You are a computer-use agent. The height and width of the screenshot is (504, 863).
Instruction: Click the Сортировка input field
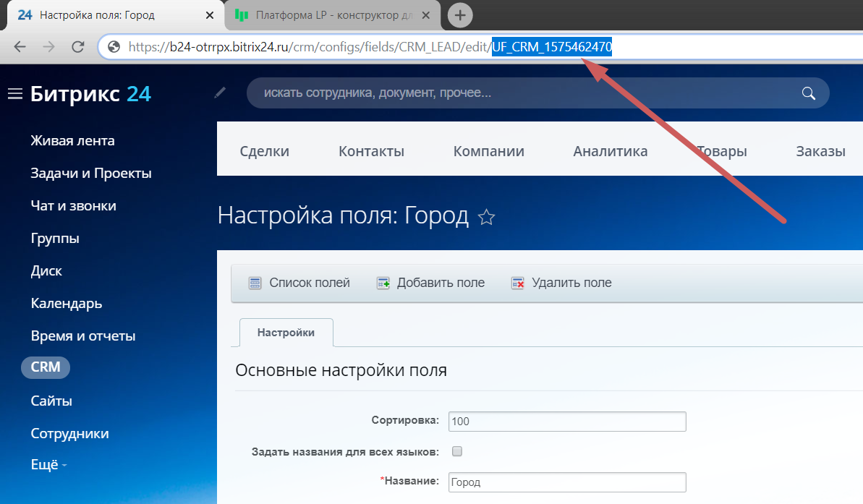tap(566, 421)
